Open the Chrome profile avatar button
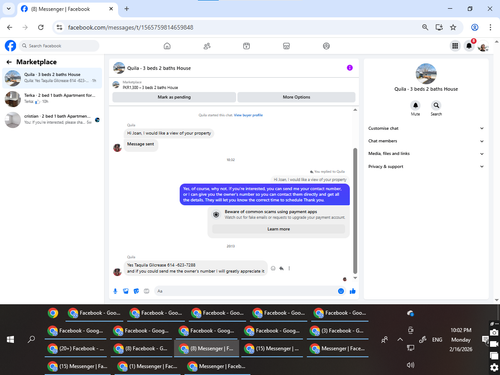Screen dimensions: 500x375 coord(475,27)
